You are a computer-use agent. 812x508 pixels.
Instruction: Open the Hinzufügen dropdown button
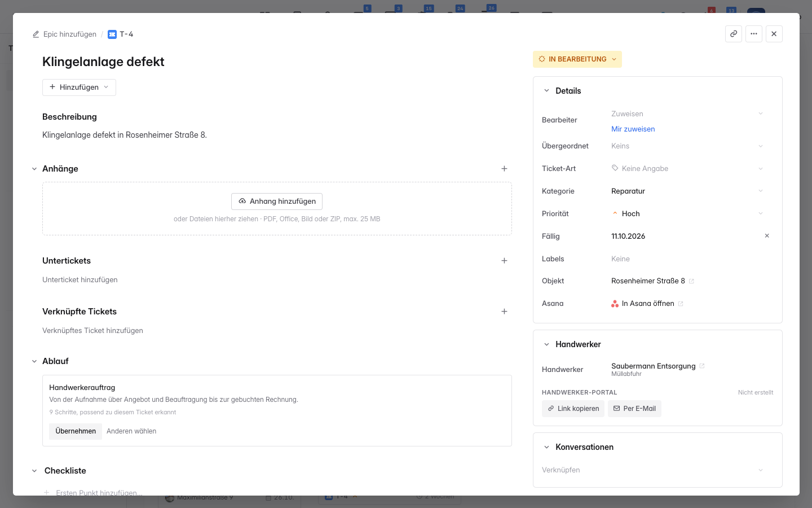tap(79, 87)
